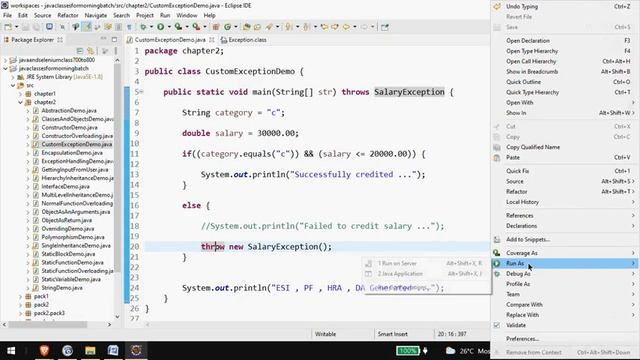This screenshot has width=640, height=360.
Task: Collapse the src folder
Action: (x=13, y=85)
